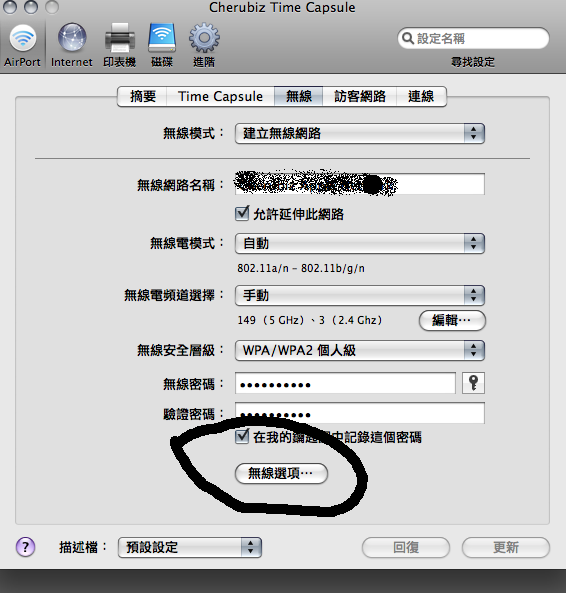Open the 無線安全層級 WPA/WPA2 dropdown
566x593 pixels.
360,350
